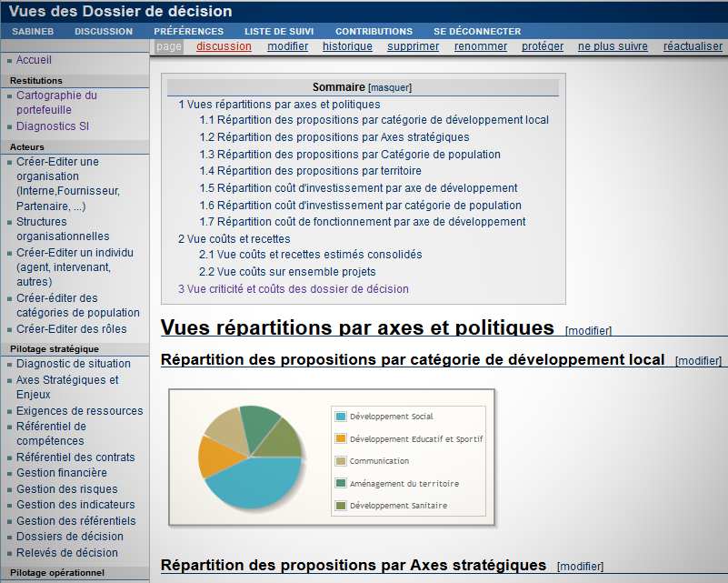Click the 'Pilotage stratégique' section header
728x583 pixels.
55,349
